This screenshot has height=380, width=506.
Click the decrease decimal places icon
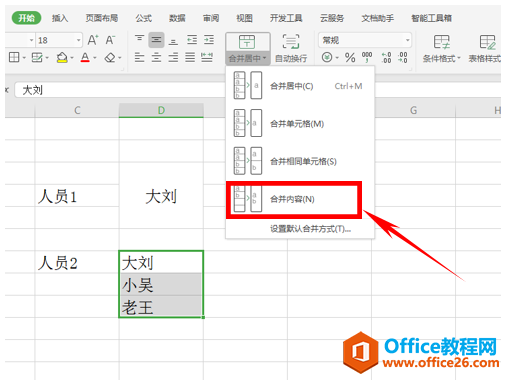click(403, 57)
